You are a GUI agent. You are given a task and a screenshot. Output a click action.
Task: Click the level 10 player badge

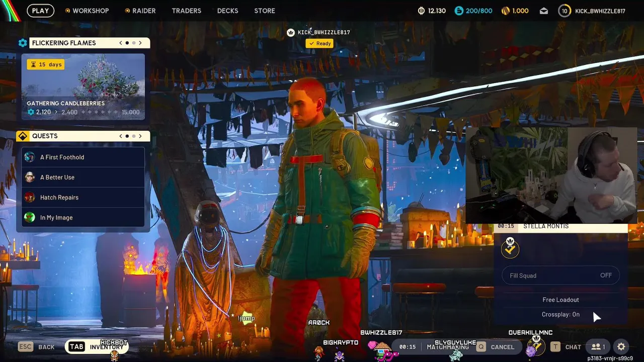tap(565, 11)
